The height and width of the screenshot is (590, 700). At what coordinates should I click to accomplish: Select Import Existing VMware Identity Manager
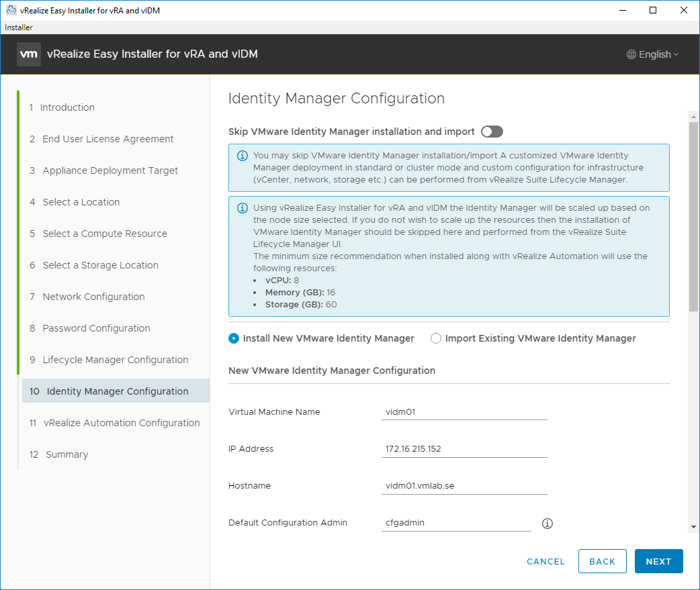(436, 338)
